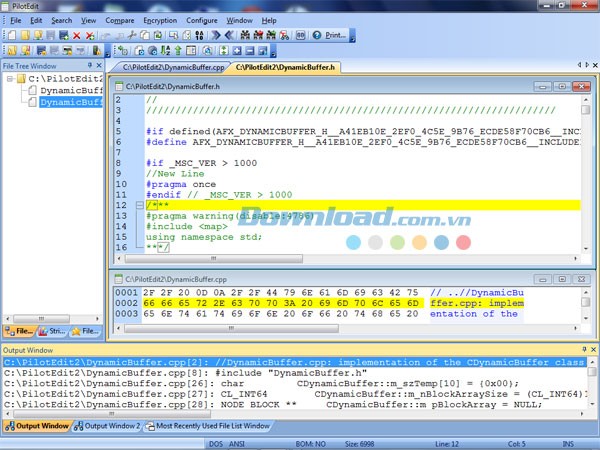Select DynamicBuffer.cpp tab in editor

pyautogui.click(x=166, y=67)
